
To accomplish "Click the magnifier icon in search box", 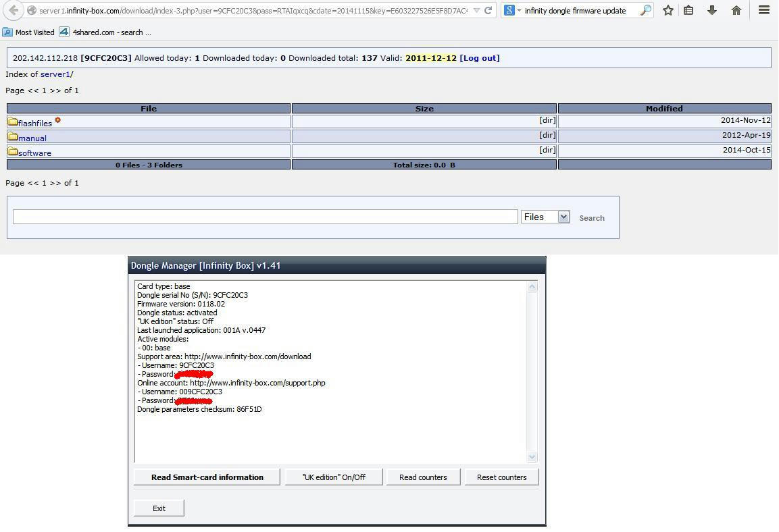I will click(645, 10).
